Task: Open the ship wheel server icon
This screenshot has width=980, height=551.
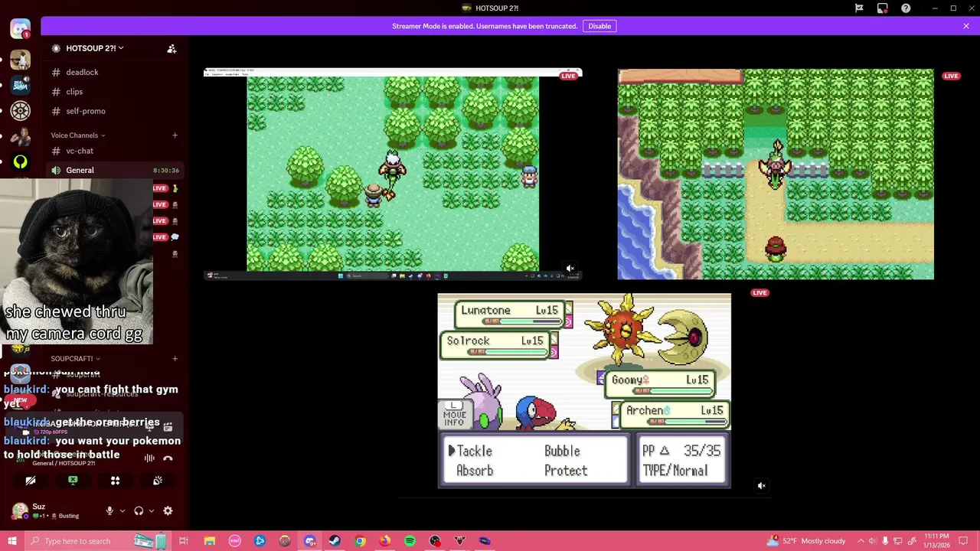Action: pos(20,111)
